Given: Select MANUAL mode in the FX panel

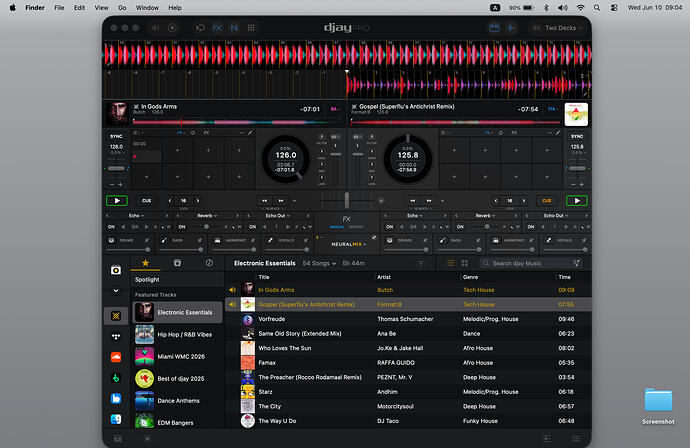Looking at the screenshot, I should point(337,227).
